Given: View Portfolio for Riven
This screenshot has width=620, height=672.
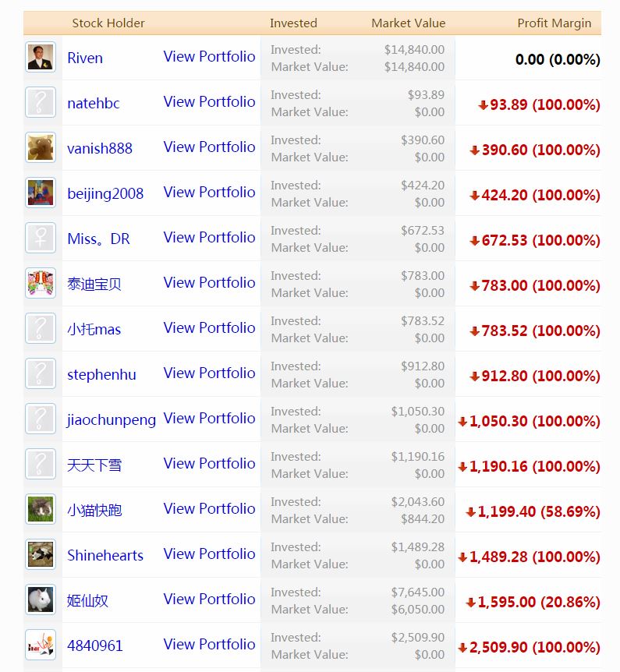Looking at the screenshot, I should (x=209, y=57).
